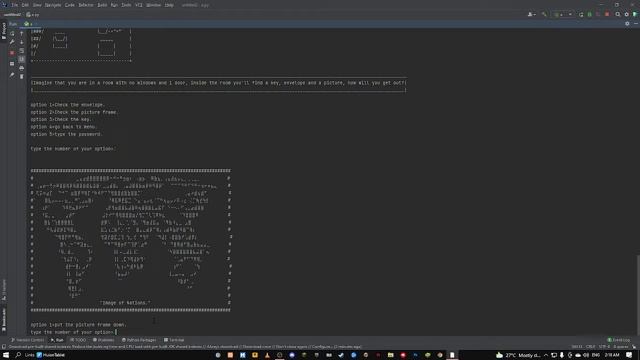Stop process using top toolbar red square
The image size is (640, 360).
[607, 14]
